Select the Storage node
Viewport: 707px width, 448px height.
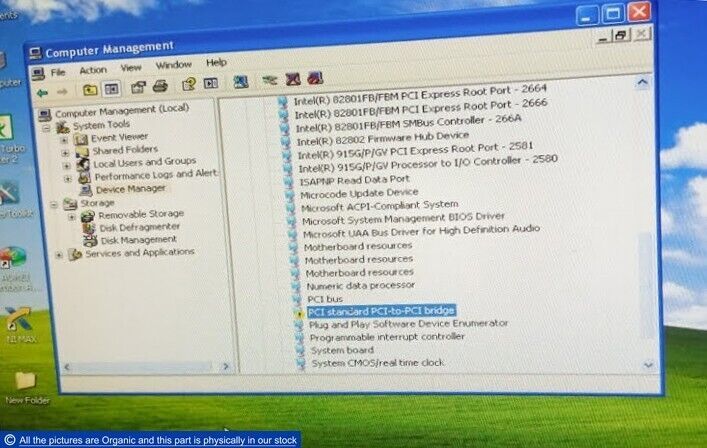click(x=97, y=203)
